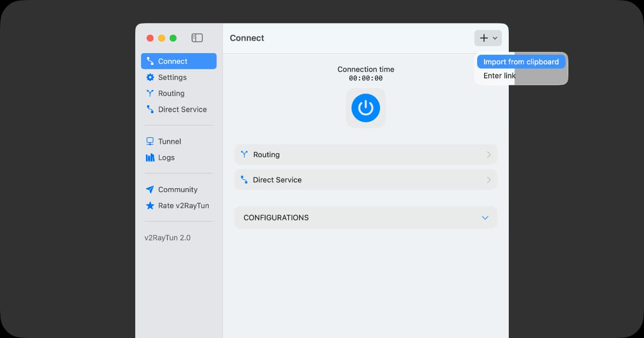
Task: Toggle the sidebar panel icon
Action: [x=197, y=38]
